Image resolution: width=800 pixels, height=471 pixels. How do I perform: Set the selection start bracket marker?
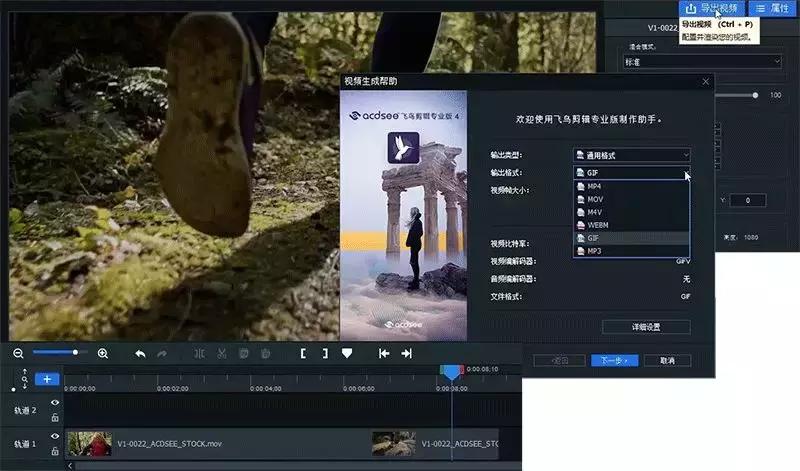coord(303,354)
